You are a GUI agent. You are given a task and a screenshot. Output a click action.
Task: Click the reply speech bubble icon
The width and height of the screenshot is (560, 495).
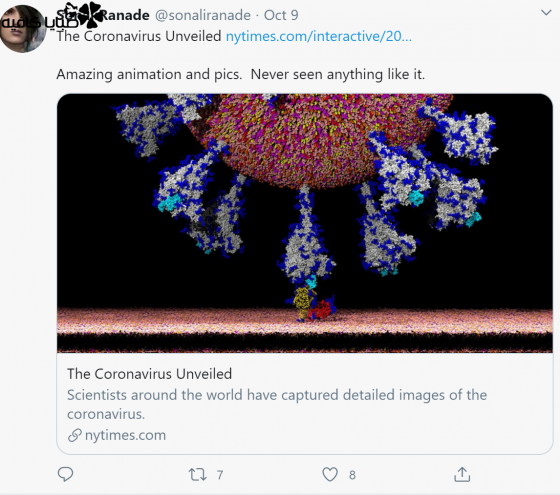click(65, 474)
